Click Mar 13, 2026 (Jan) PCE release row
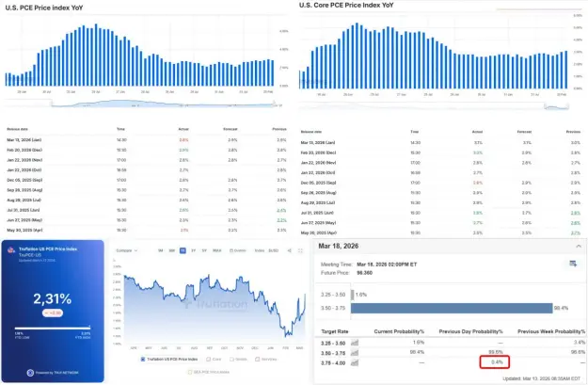 (146, 140)
